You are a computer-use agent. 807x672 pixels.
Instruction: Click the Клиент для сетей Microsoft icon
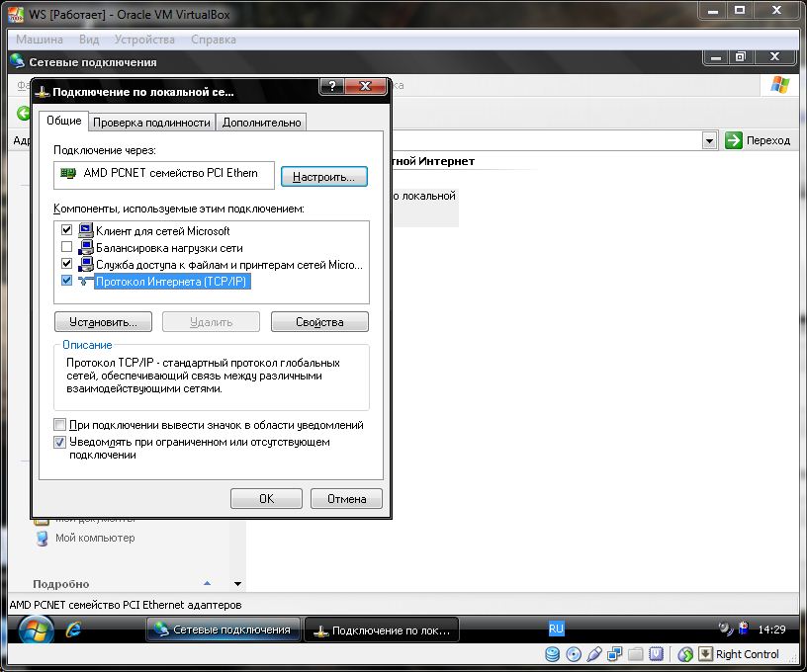tap(85, 230)
